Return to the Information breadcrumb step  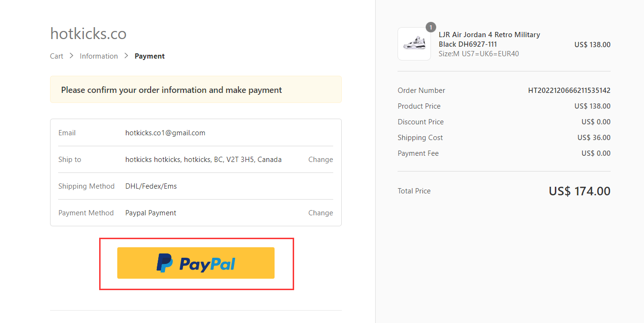tap(99, 56)
